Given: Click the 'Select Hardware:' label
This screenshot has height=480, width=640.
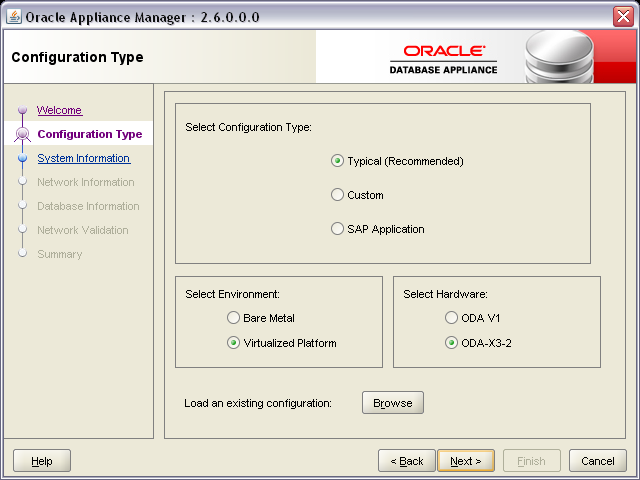Looking at the screenshot, I should pyautogui.click(x=445, y=294).
